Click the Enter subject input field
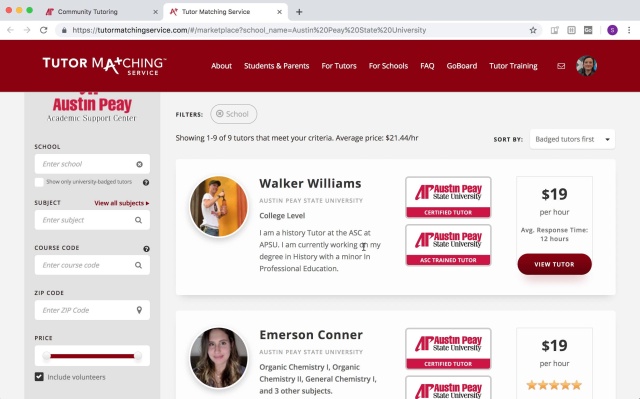This screenshot has height=399, width=640. 92,220
